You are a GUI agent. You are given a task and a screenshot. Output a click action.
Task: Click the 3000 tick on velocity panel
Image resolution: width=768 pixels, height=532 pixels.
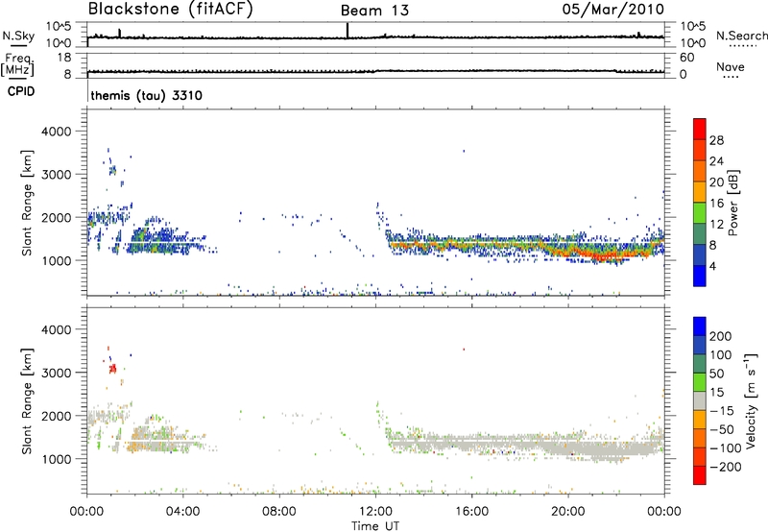coord(57,373)
